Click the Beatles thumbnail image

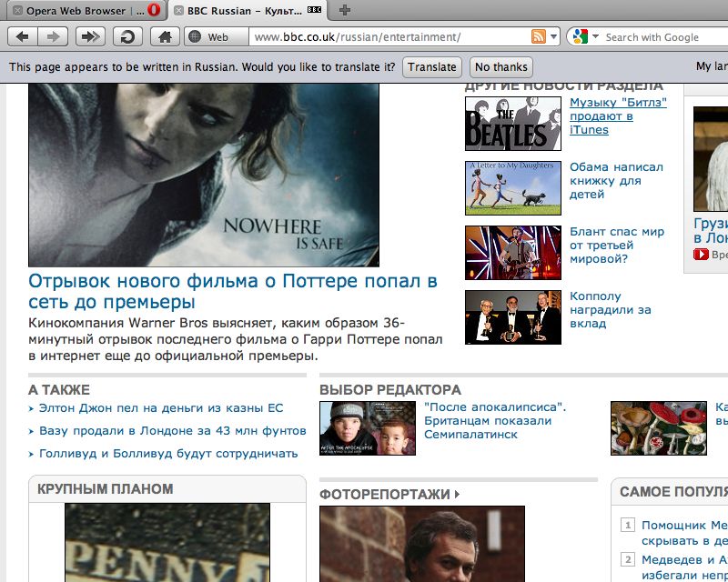pyautogui.click(x=512, y=124)
